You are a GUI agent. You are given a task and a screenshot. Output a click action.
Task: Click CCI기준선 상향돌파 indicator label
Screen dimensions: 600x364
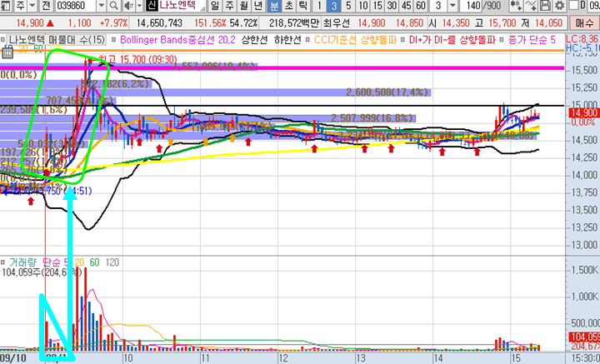click(355, 39)
